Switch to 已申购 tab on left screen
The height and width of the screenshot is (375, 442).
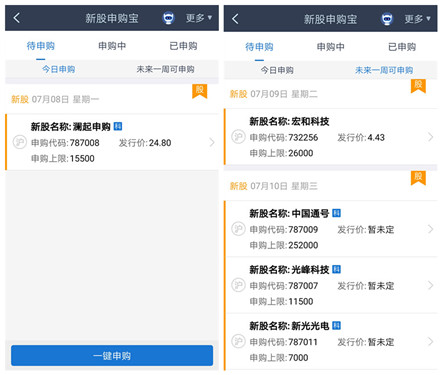[183, 46]
